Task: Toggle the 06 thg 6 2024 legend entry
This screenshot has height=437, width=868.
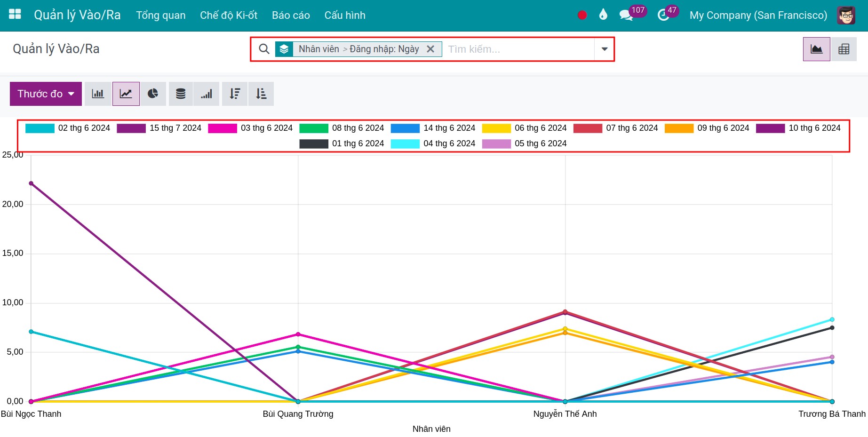Action: point(524,128)
